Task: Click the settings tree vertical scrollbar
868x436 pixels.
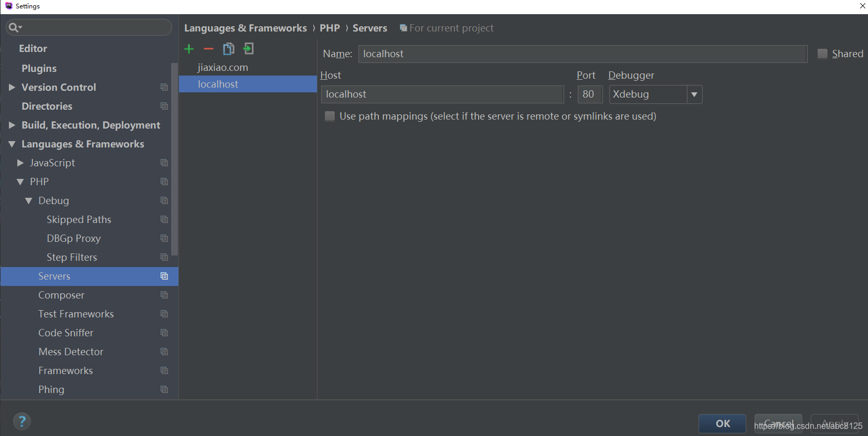Action: pyautogui.click(x=175, y=158)
